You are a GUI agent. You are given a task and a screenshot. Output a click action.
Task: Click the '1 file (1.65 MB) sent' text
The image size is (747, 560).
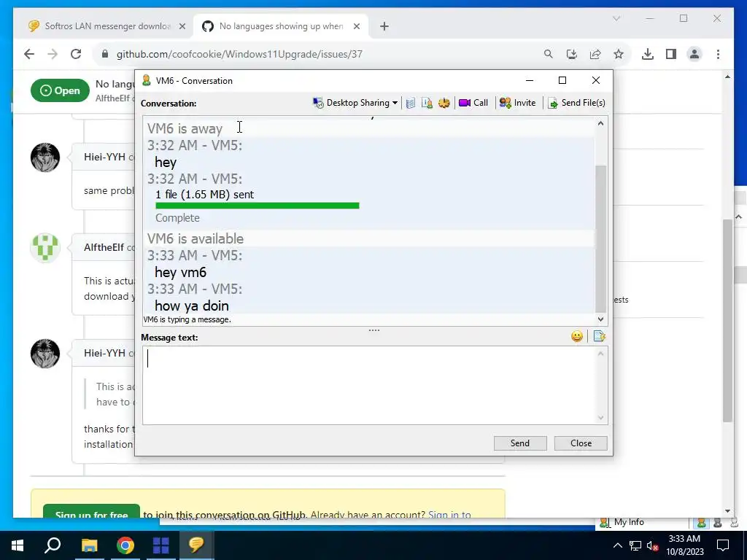(x=204, y=194)
